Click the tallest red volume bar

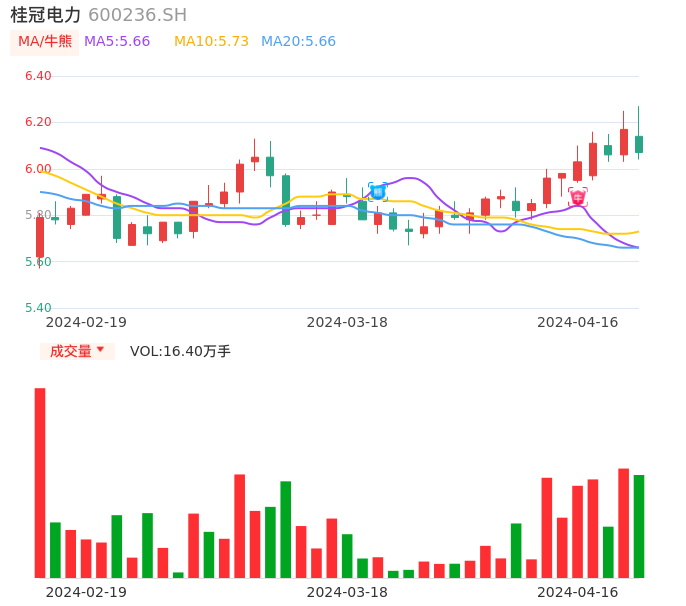(40, 483)
